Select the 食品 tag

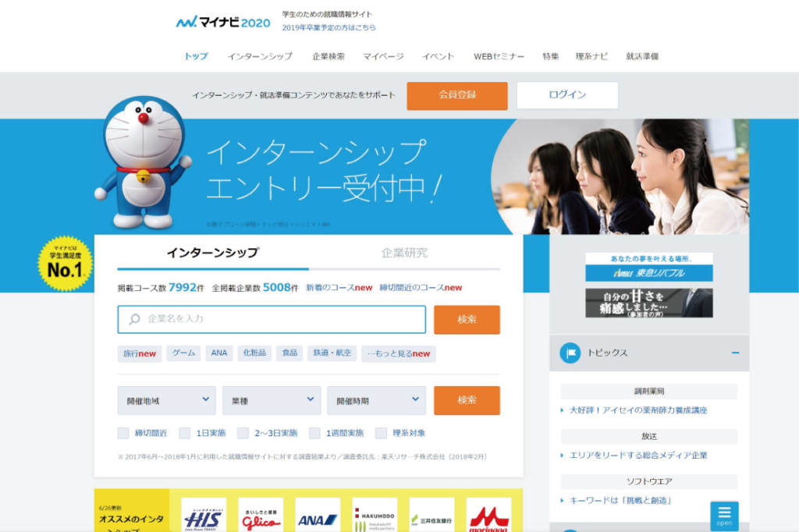[289, 353]
